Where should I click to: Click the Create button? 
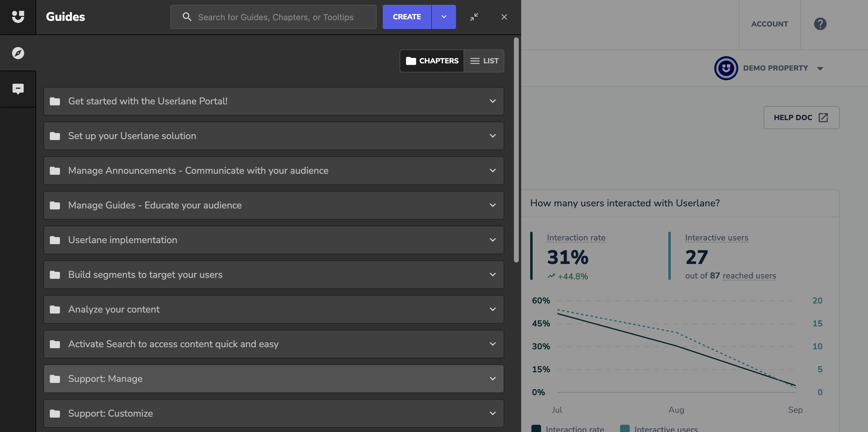coord(407,17)
